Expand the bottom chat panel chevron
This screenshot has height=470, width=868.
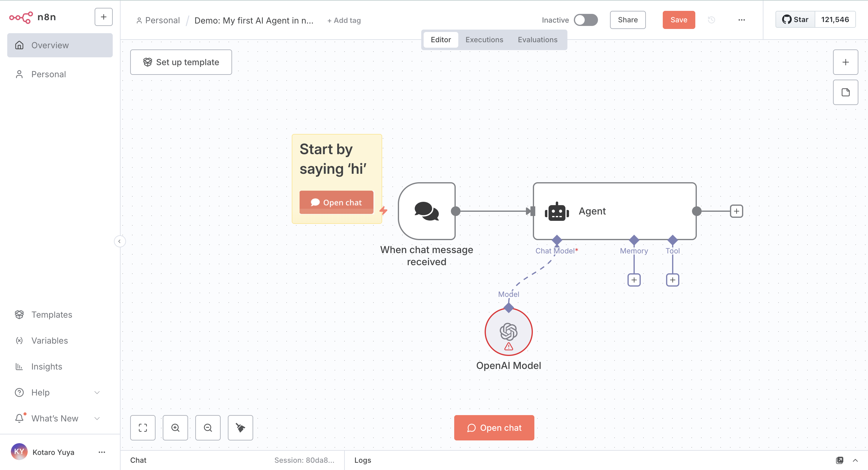pyautogui.click(x=855, y=460)
